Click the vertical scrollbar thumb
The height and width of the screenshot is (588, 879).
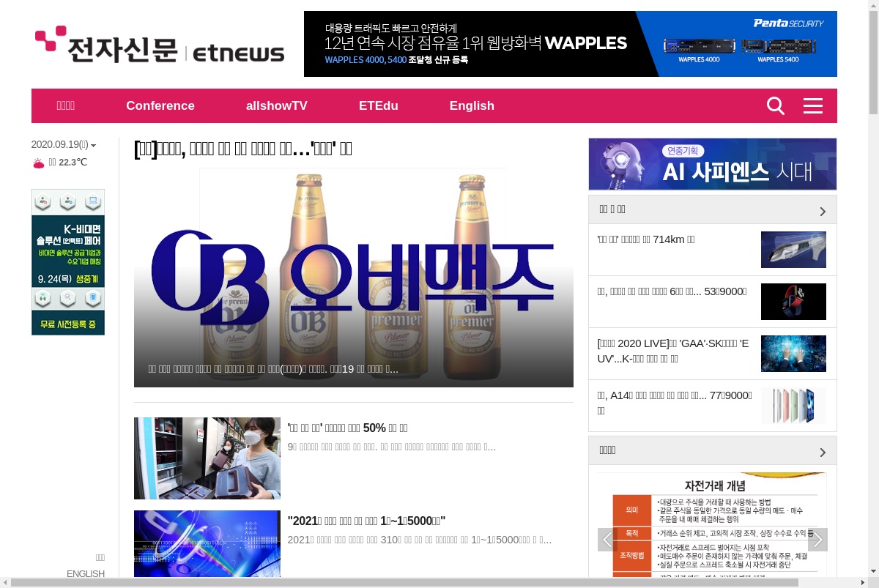click(x=873, y=62)
